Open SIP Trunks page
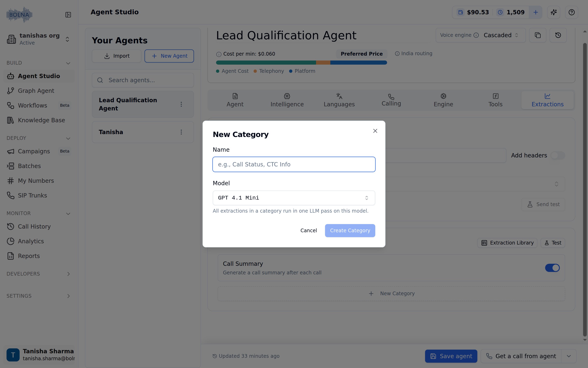The width and height of the screenshot is (588, 368). (39, 195)
